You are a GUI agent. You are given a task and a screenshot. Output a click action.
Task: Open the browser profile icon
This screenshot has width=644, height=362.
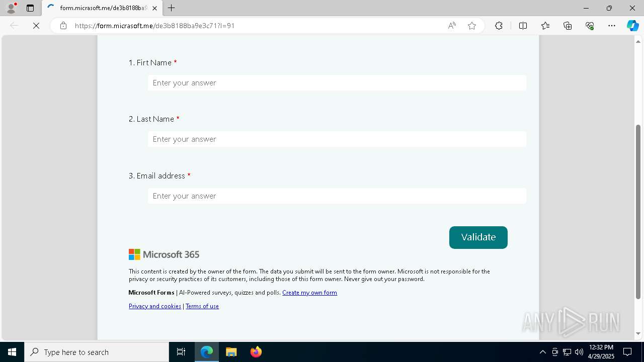tap(11, 8)
